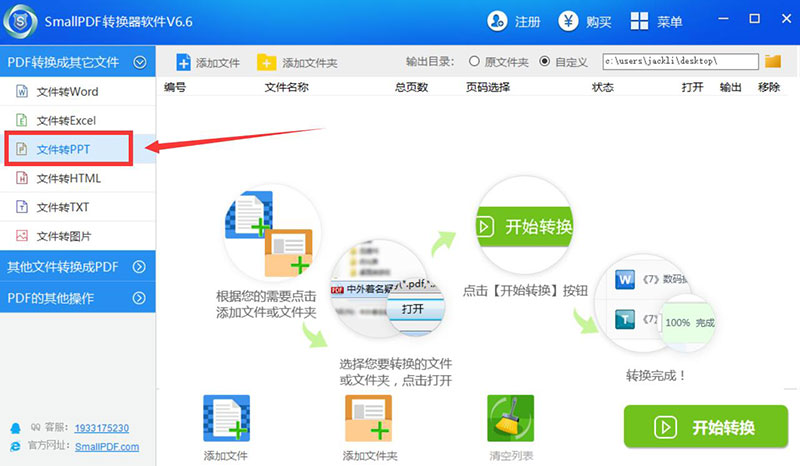The width and height of the screenshot is (800, 466).
Task: Click the toolbar 添加文件 text
Action: point(218,63)
